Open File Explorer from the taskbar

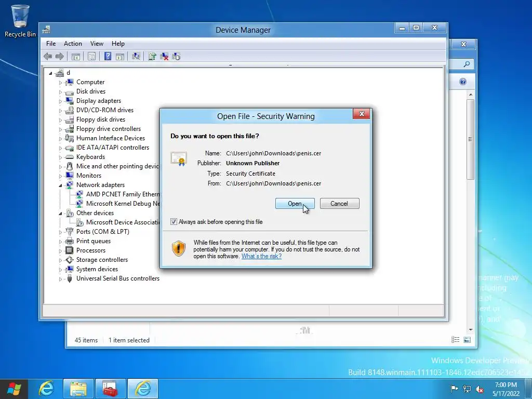[78, 389]
